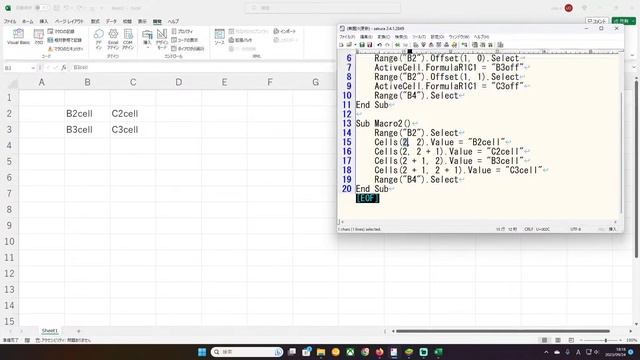Screen dimensions: 640x360
Task: Select row 10 header
Action: pos(9,242)
